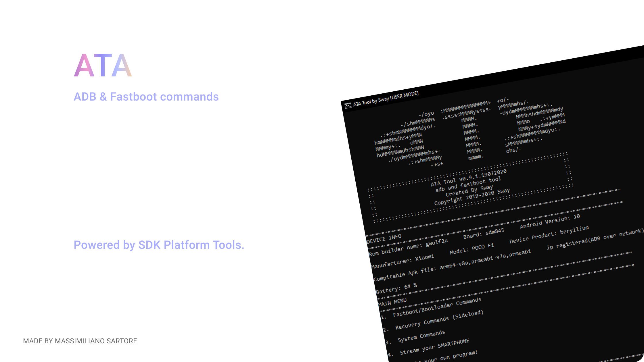Choose '3. System Commands' in main menu
Screen dimensions: 644x362
(x=421, y=336)
